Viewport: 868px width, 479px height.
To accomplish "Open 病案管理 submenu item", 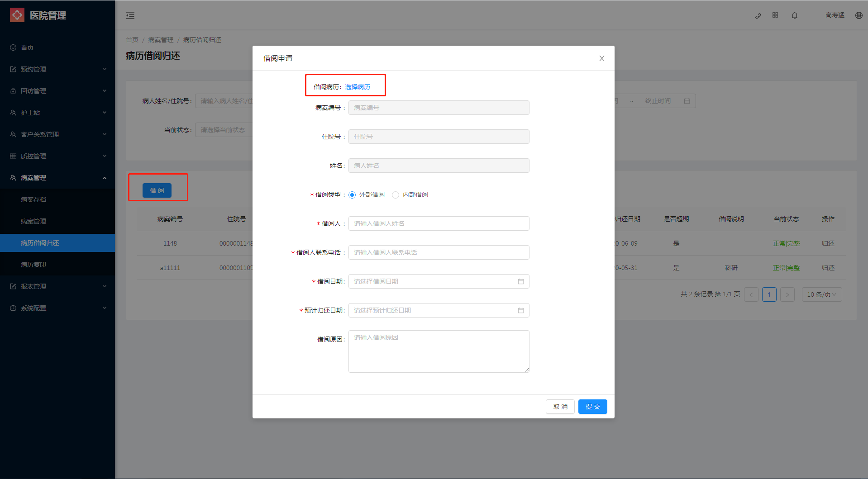I will tap(57, 221).
